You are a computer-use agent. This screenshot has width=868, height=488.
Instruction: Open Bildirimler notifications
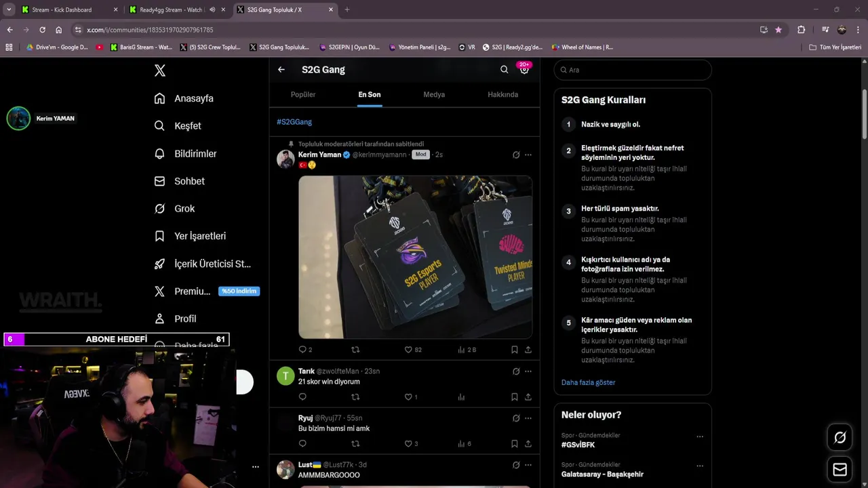(185, 154)
